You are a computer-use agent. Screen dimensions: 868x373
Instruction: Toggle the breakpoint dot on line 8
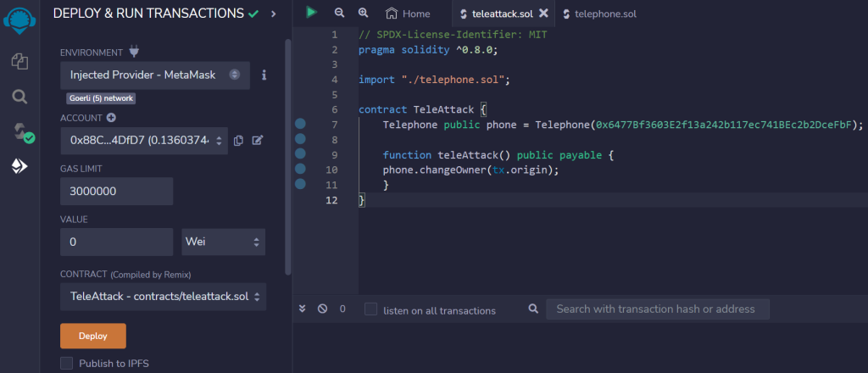pos(301,138)
